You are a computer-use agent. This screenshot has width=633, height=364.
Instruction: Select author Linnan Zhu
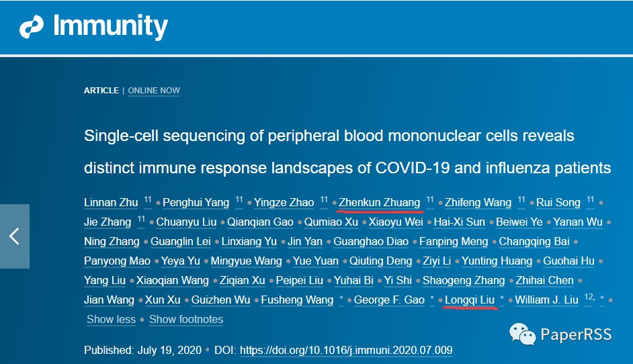[x=111, y=202]
